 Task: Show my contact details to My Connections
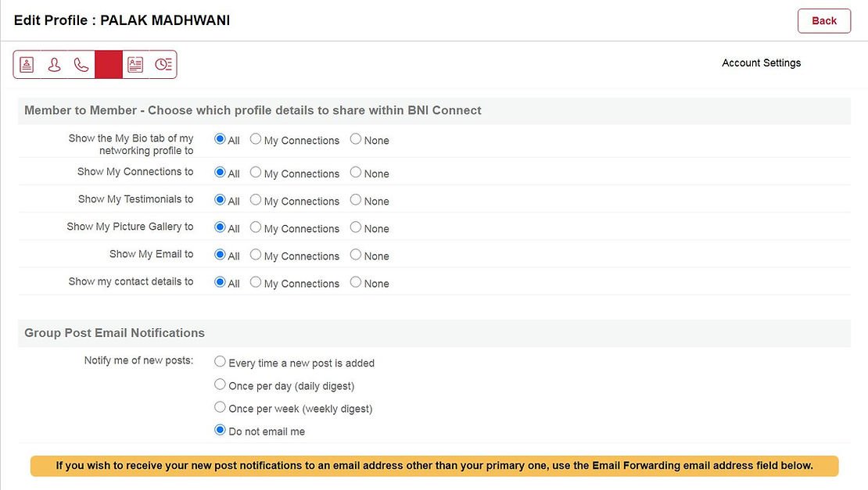pyautogui.click(x=256, y=282)
